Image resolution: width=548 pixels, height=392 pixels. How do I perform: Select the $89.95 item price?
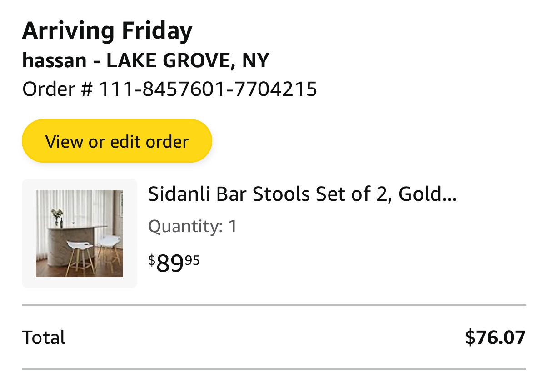point(174,263)
